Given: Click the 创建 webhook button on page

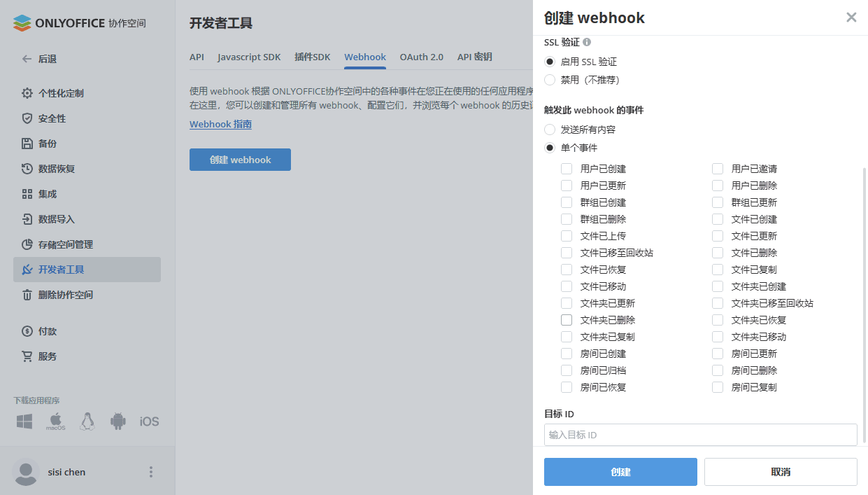Looking at the screenshot, I should coord(240,160).
